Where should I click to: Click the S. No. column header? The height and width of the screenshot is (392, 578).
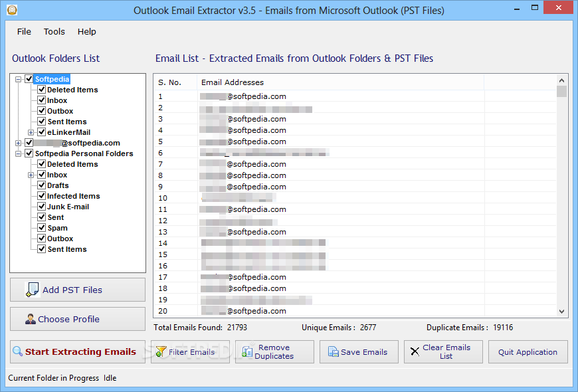175,82
